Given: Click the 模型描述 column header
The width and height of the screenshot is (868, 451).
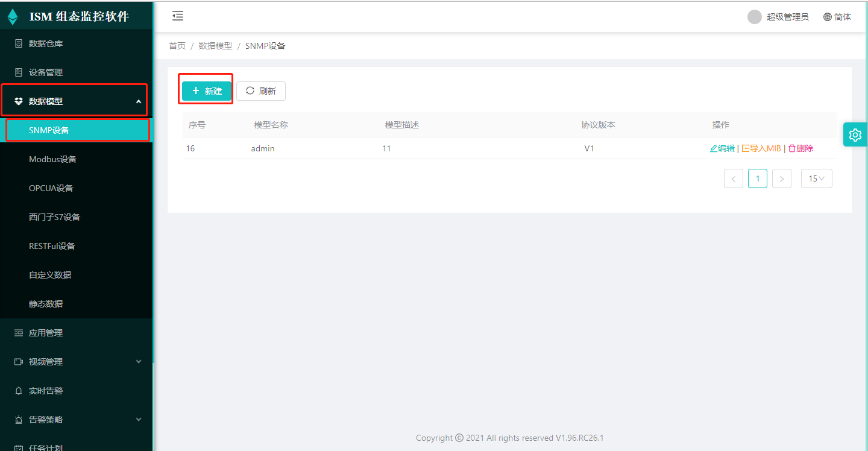Looking at the screenshot, I should click(x=402, y=125).
